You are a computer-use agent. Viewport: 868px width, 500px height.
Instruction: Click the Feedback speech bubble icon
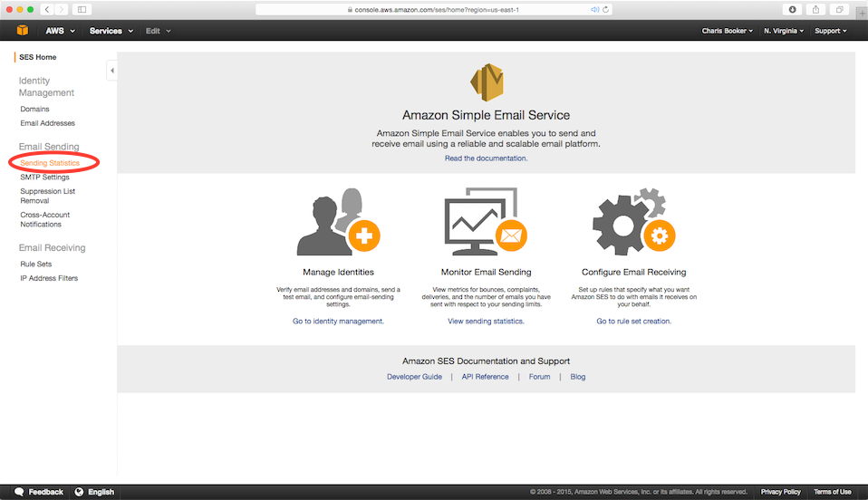click(x=19, y=492)
